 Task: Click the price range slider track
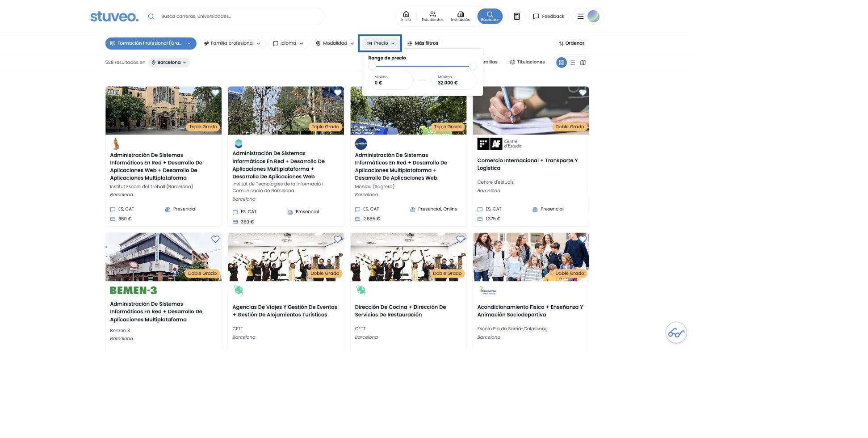point(423,66)
